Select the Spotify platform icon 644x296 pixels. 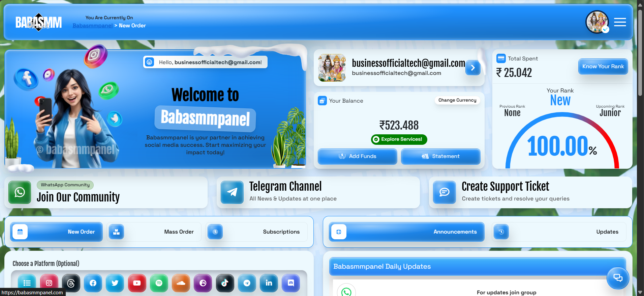click(x=159, y=283)
